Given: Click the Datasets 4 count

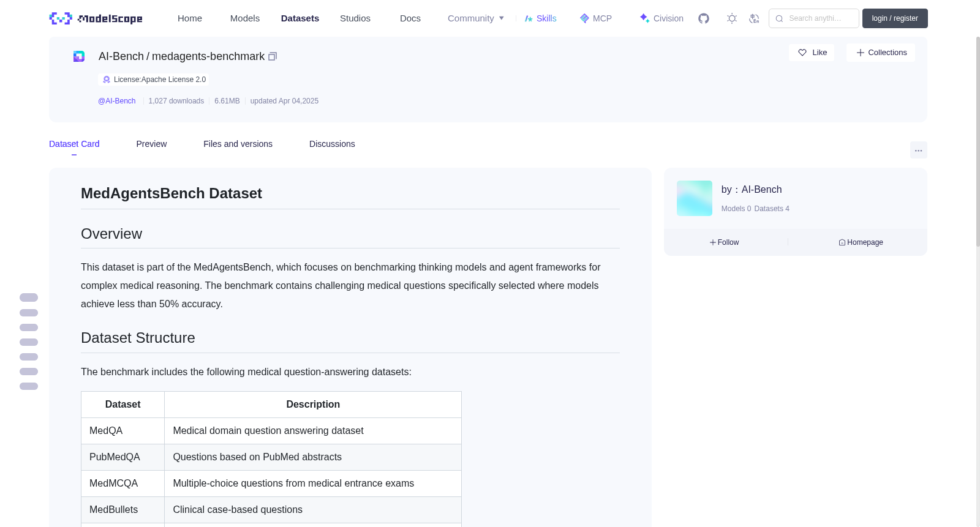Looking at the screenshot, I should (772, 209).
